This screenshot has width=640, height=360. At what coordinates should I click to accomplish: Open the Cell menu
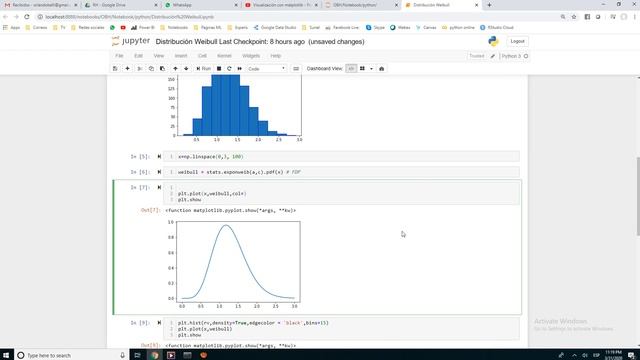202,56
